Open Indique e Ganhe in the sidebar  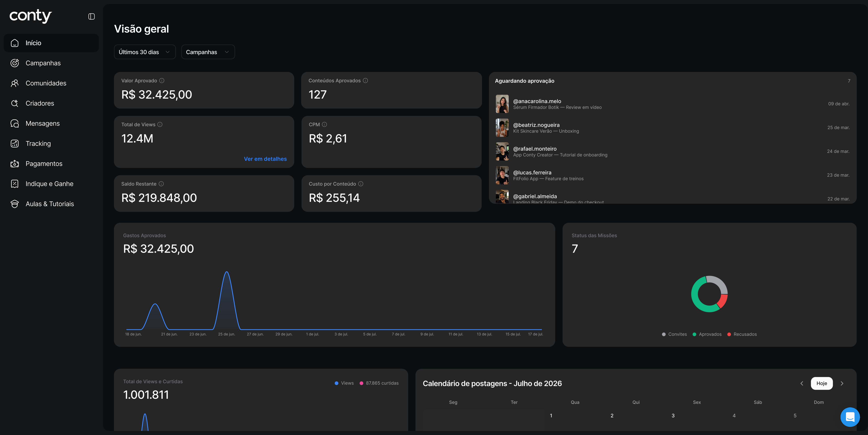point(51,184)
